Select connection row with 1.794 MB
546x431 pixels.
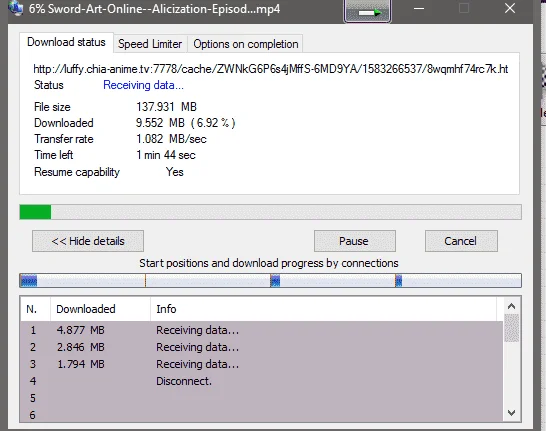pos(262,364)
